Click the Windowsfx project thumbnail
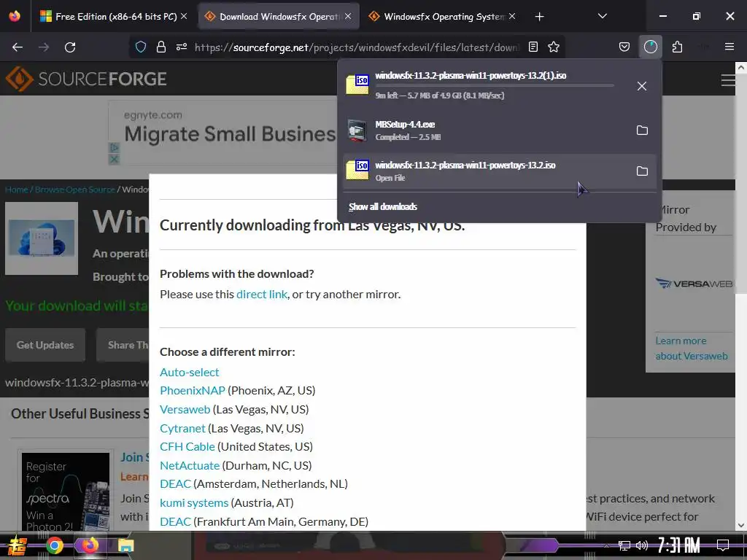The width and height of the screenshot is (747, 560). [x=42, y=238]
